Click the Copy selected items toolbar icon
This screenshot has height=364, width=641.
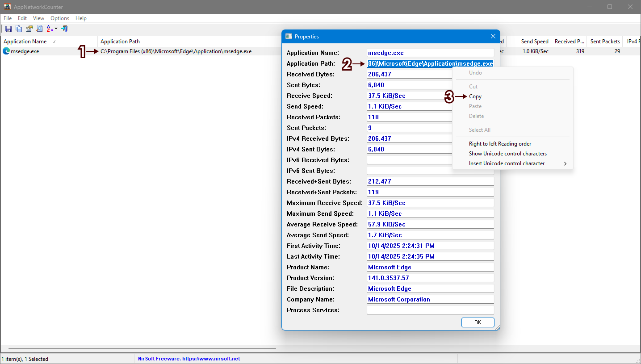pos(19,29)
